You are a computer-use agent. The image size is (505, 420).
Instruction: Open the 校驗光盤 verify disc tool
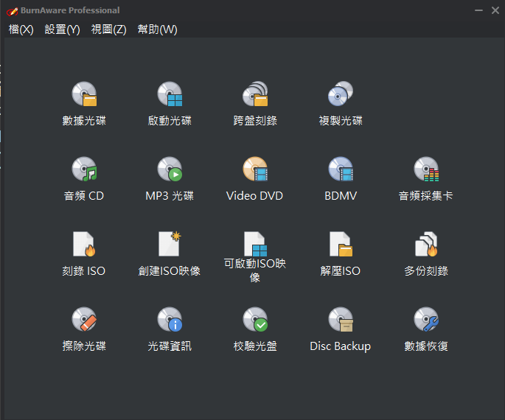pos(255,329)
